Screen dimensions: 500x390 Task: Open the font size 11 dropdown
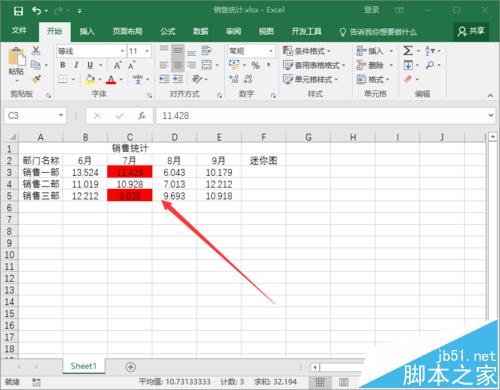pos(147,51)
